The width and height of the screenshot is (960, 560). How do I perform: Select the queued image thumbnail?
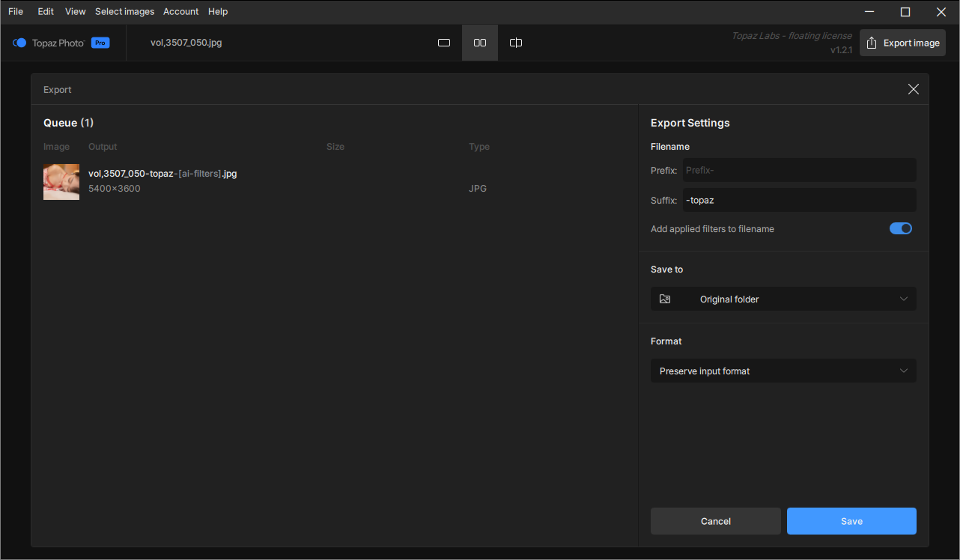(61, 181)
